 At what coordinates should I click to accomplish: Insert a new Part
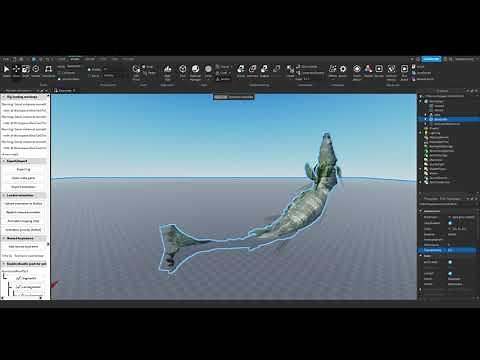pyautogui.click(x=182, y=71)
